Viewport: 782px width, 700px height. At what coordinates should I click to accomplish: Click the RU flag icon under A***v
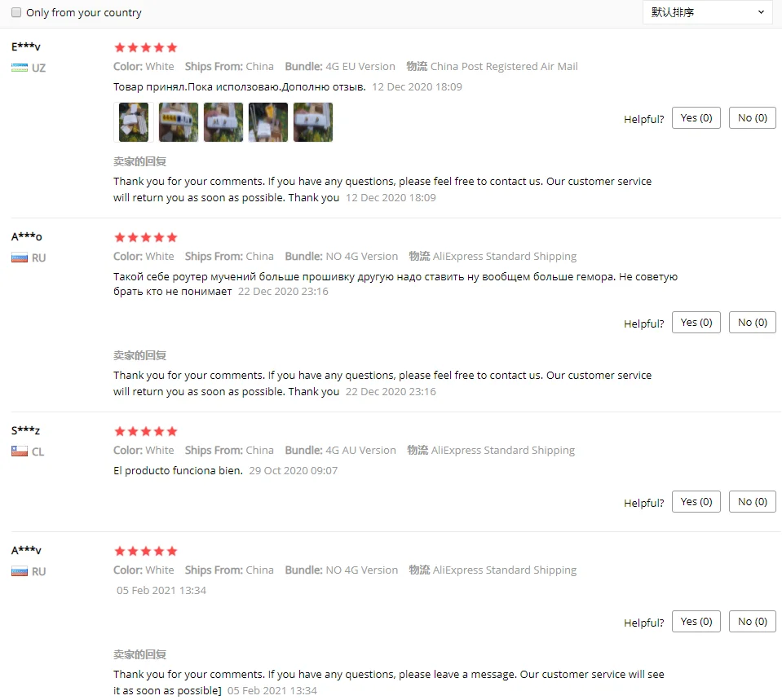20,571
